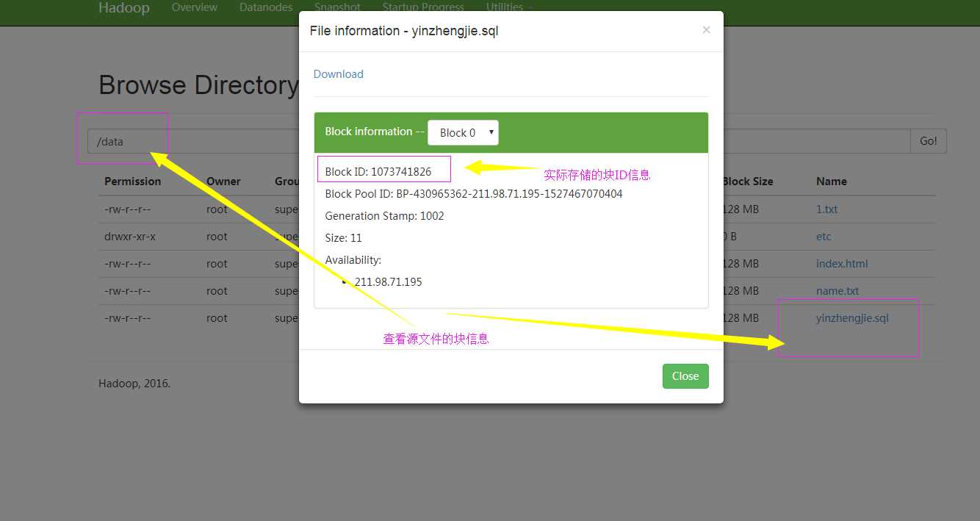This screenshot has width=980, height=521.
Task: Open the Overview tab in the navbar
Action: [195, 7]
